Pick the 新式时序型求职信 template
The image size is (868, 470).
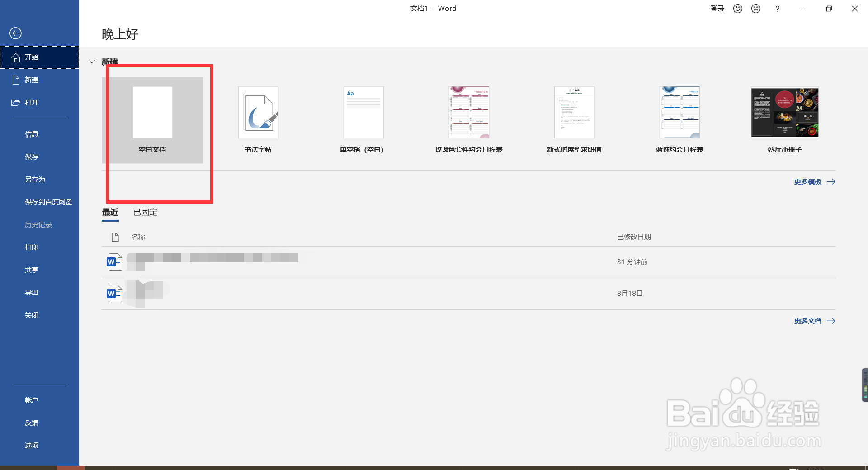[574, 120]
